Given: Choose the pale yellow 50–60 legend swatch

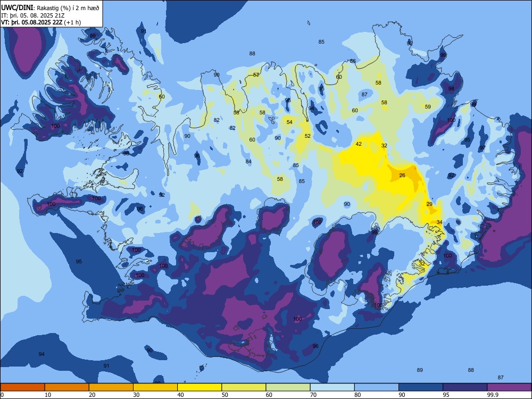Looking at the screenshot, I should click(x=244, y=387).
